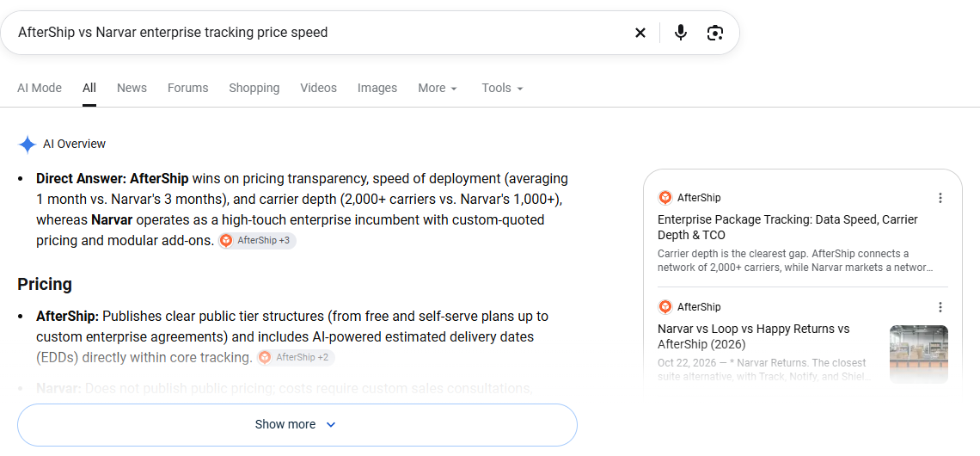Open the AfterShip +3 source chip
This screenshot has width=980, height=456.
[x=257, y=240]
